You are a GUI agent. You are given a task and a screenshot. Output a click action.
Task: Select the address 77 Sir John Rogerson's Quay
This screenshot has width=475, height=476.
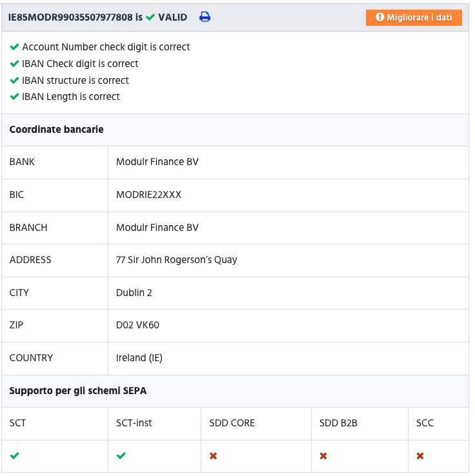pyautogui.click(x=176, y=260)
